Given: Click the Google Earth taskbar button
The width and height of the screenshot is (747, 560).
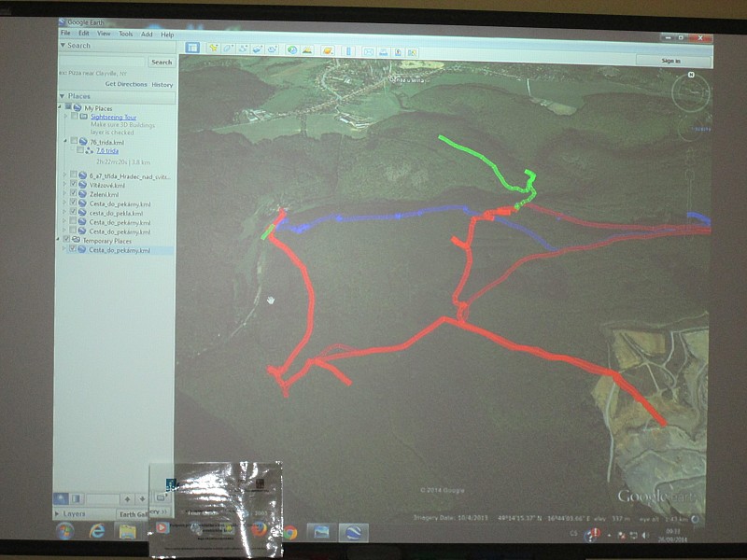Looking at the screenshot, I should [x=353, y=532].
